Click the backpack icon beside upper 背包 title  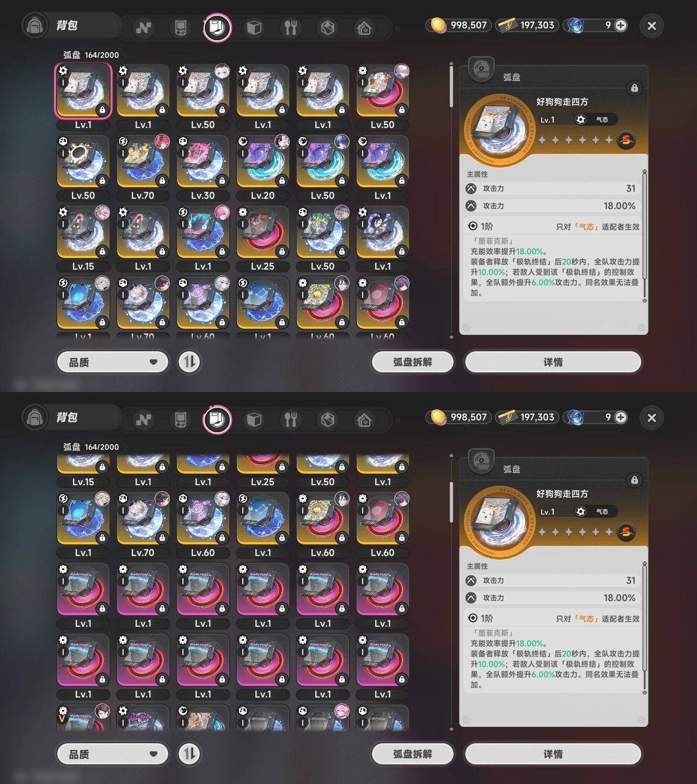pos(35,26)
